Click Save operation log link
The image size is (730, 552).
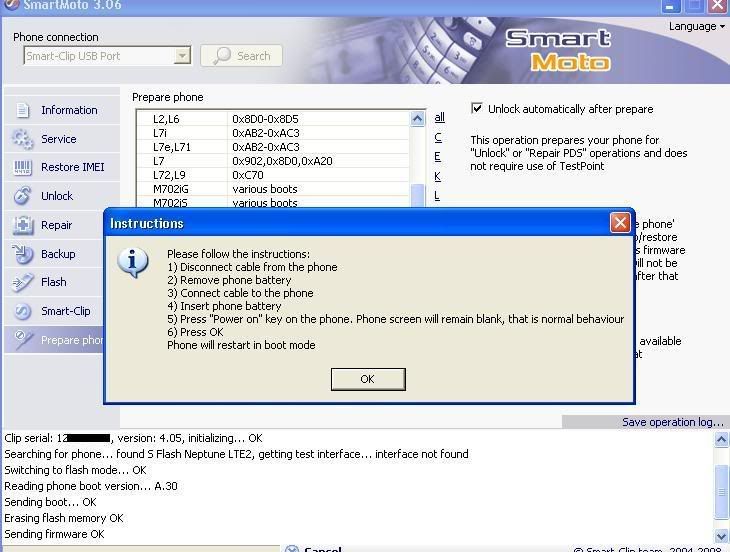(x=673, y=422)
